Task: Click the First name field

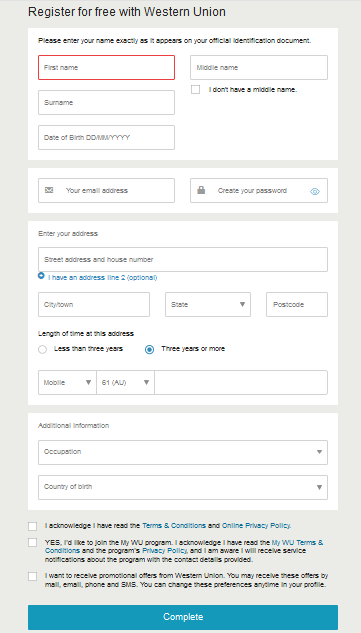Action: click(107, 67)
